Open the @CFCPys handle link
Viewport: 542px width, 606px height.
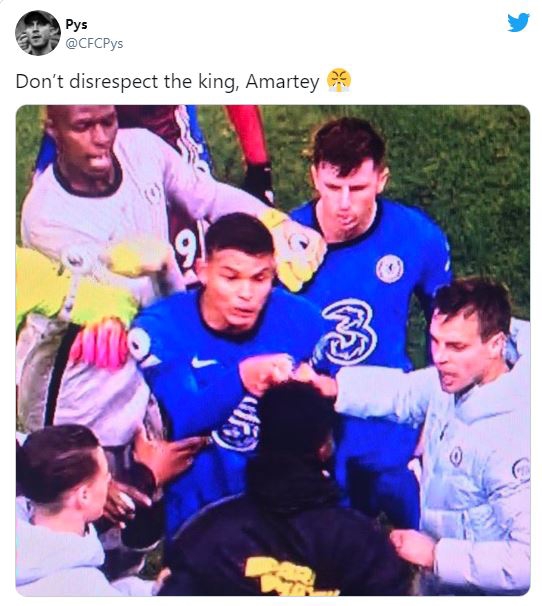[x=94, y=43]
